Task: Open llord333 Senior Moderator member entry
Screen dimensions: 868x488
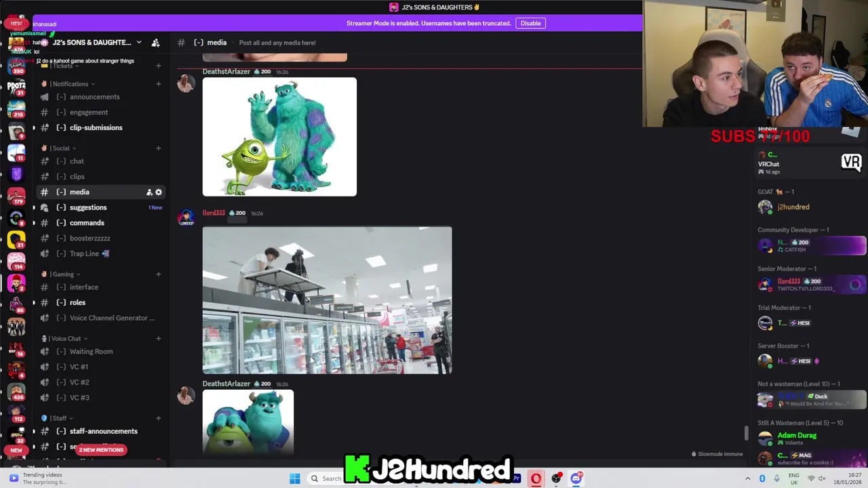Action: (810, 285)
